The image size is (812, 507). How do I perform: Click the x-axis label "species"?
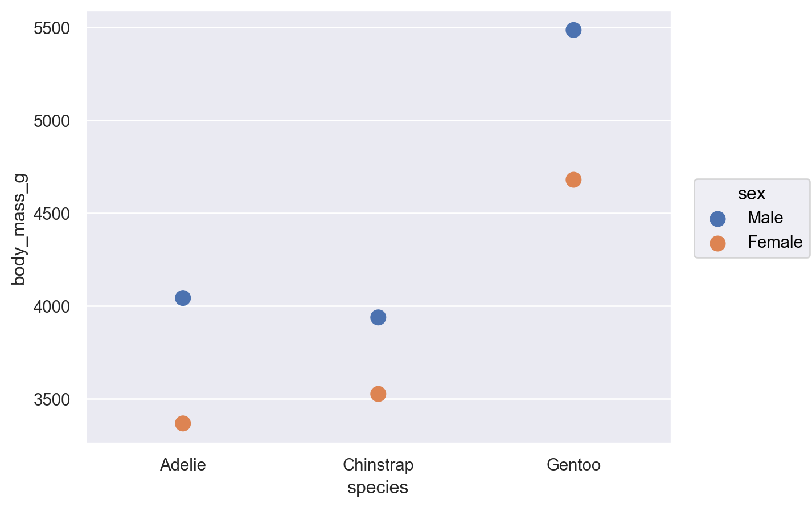click(x=378, y=488)
